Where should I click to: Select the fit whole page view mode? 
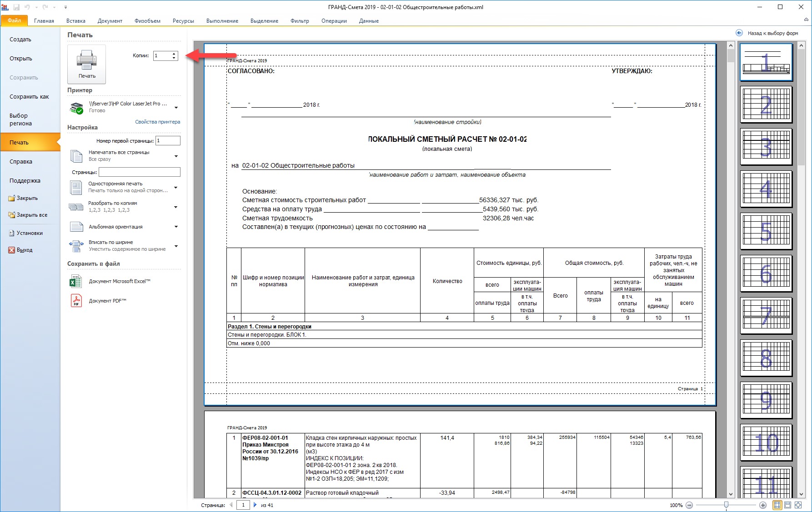(x=797, y=505)
